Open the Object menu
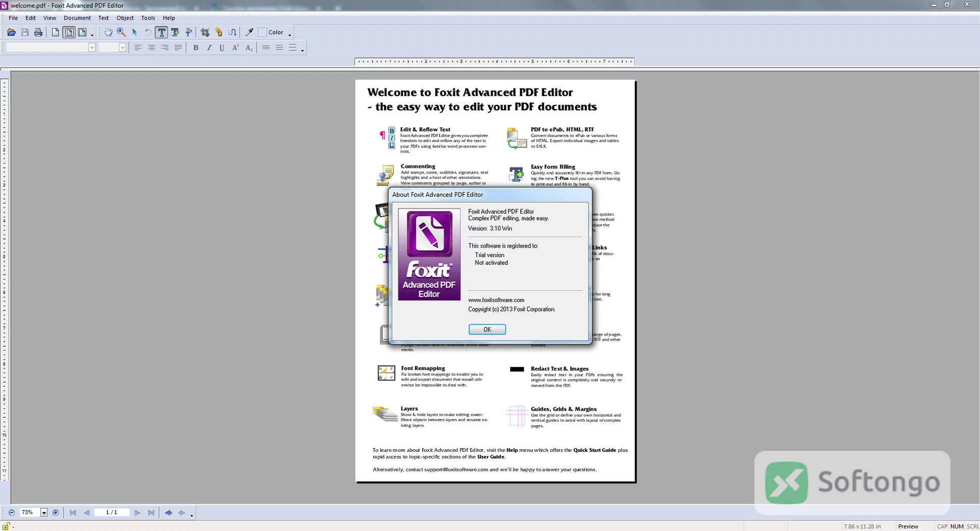This screenshot has height=531, width=980. (x=125, y=18)
